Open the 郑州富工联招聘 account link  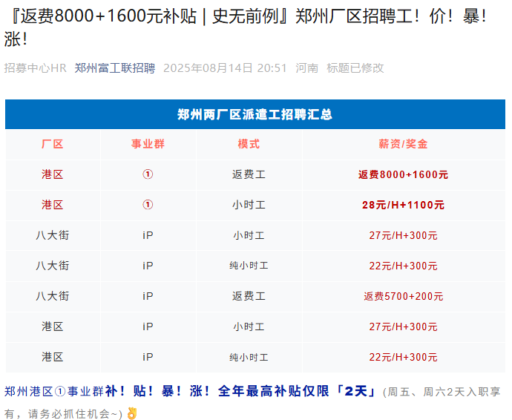tap(115, 68)
